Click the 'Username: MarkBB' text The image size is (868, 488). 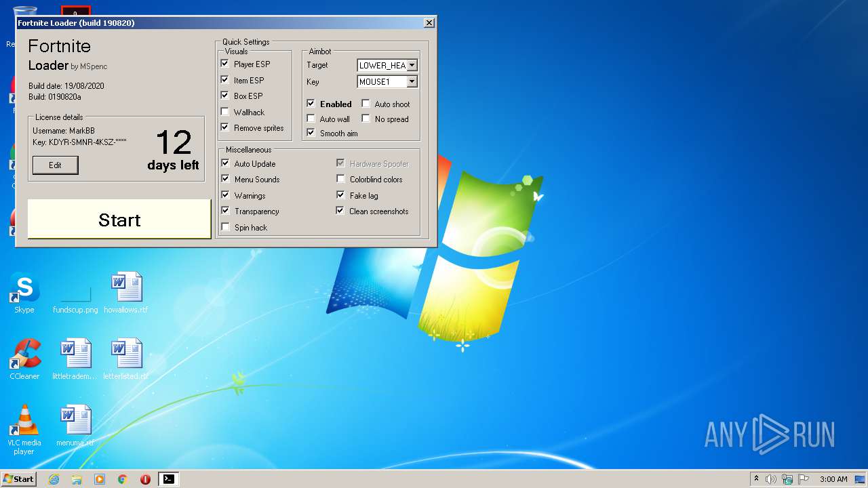tap(63, 130)
